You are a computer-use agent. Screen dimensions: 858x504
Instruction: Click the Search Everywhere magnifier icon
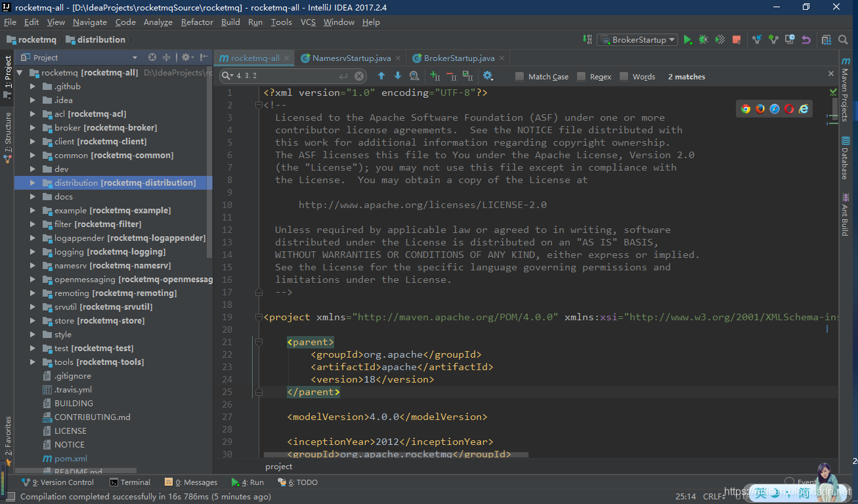tap(844, 40)
